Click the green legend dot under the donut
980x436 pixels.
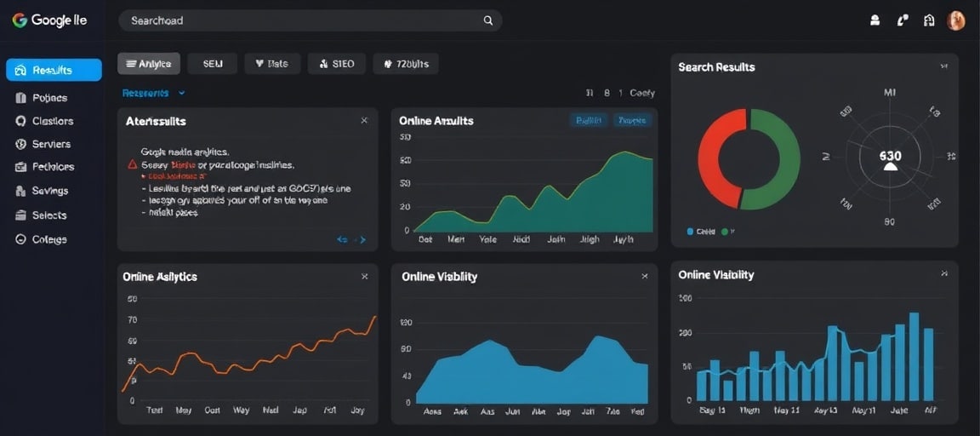coord(725,232)
